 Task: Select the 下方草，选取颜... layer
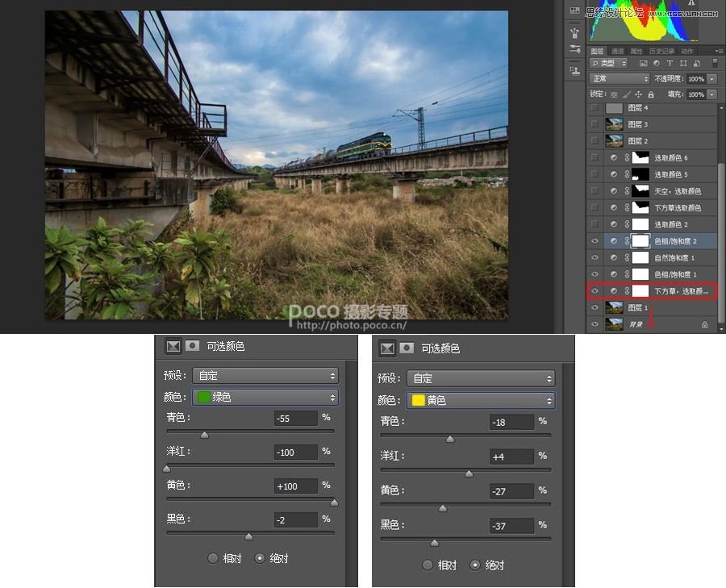coord(652,291)
